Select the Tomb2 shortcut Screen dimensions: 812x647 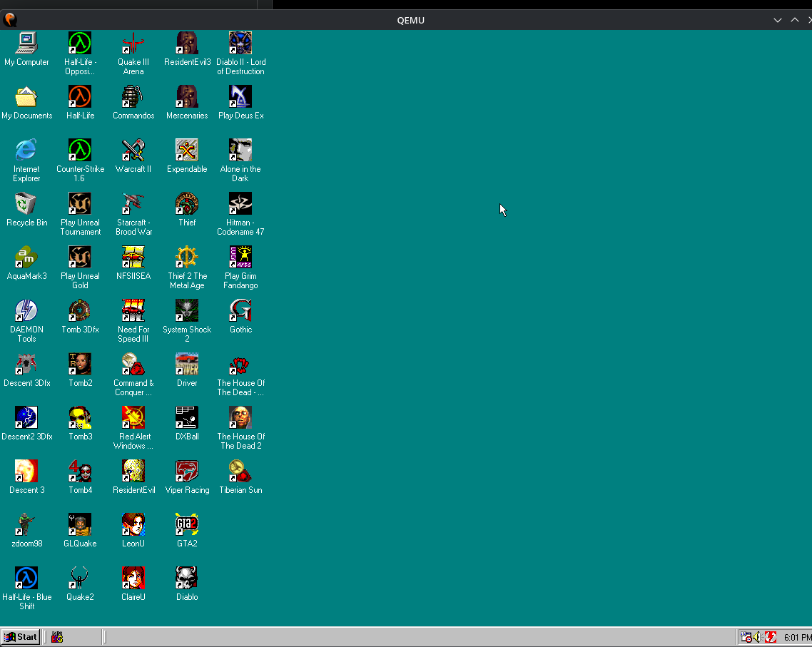(80, 364)
